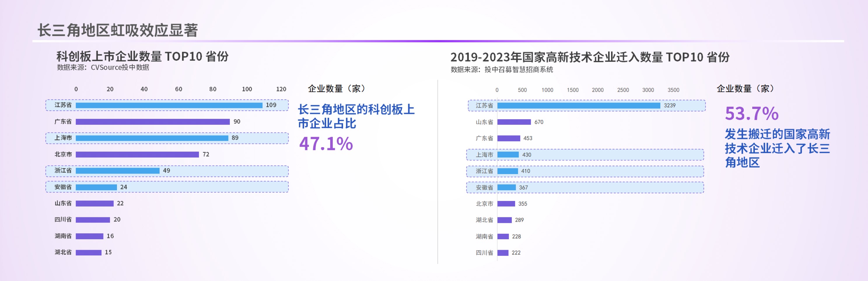Select the 广东省 bar valued 90

pyautogui.click(x=153, y=122)
